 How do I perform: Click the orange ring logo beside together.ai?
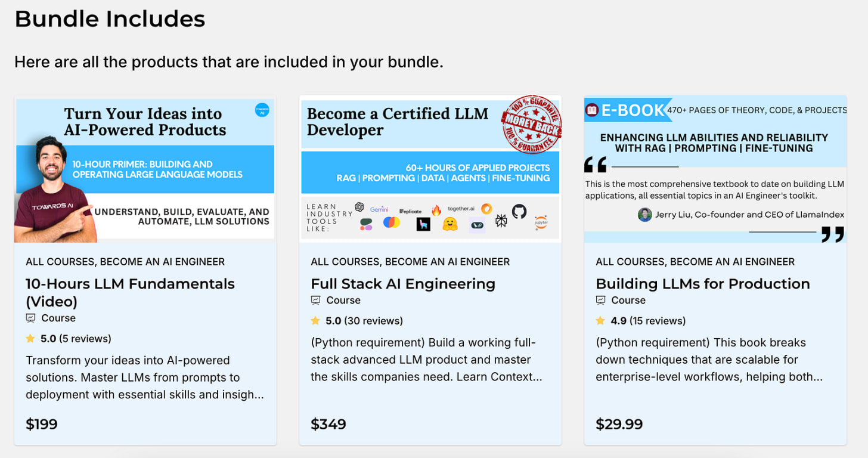click(x=486, y=209)
